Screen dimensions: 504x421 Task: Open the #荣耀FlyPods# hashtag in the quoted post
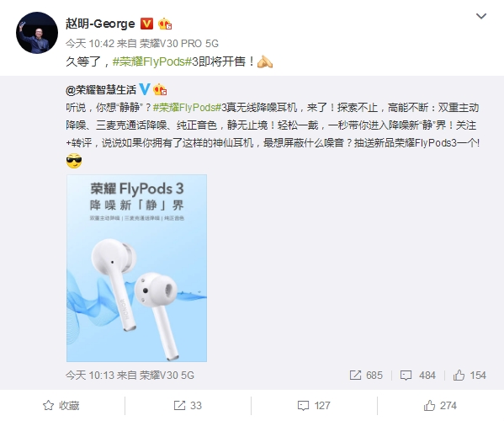[x=187, y=108]
